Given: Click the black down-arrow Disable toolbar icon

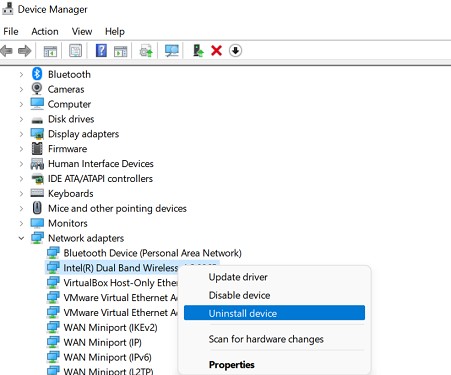Looking at the screenshot, I should [x=235, y=51].
